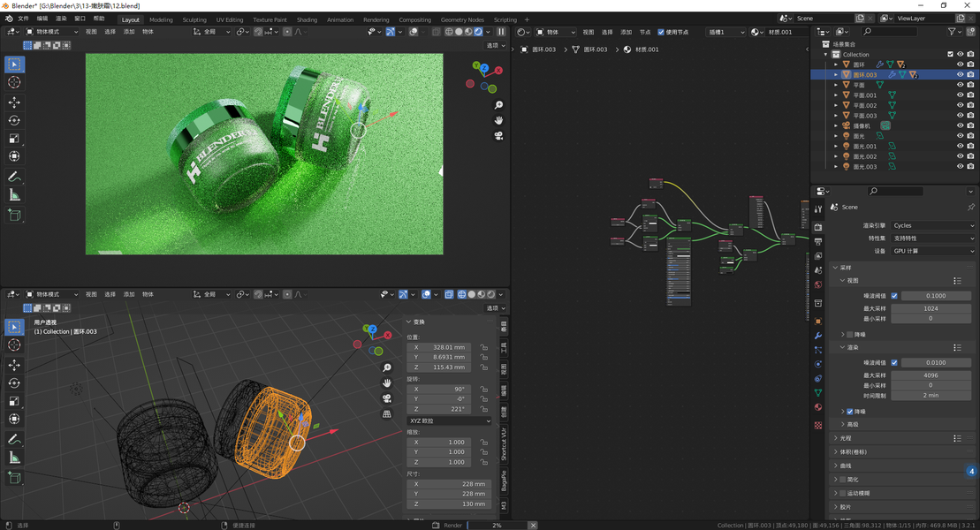This screenshot has width=980, height=530.
Task: Select the Transform tool in upper viewport
Action: 14,156
